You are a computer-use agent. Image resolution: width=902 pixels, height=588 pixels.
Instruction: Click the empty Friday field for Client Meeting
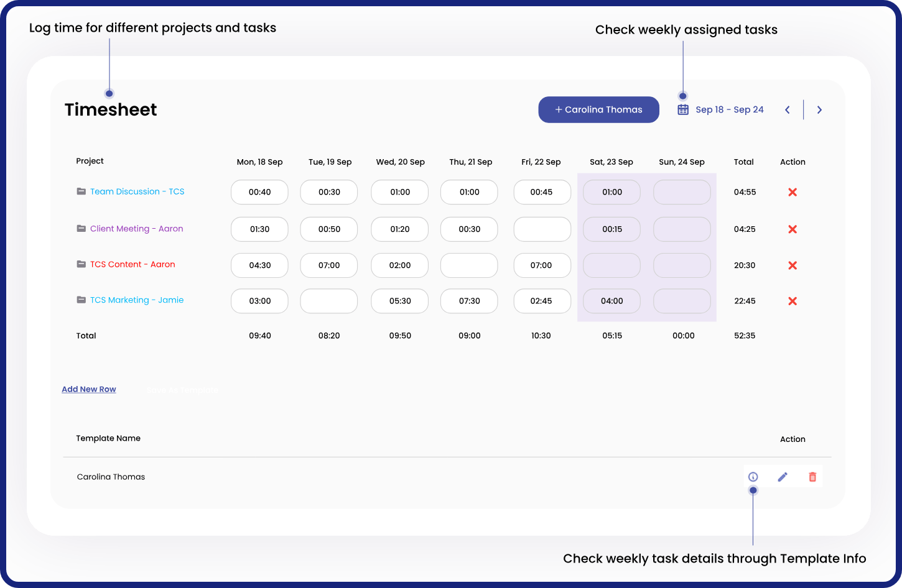(x=542, y=229)
